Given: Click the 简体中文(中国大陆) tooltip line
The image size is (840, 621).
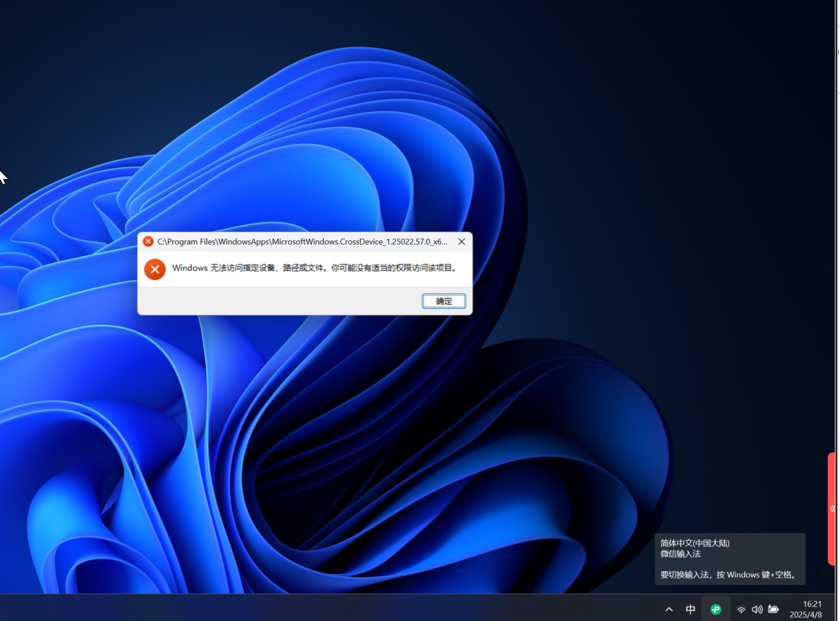Looking at the screenshot, I should click(x=695, y=543).
